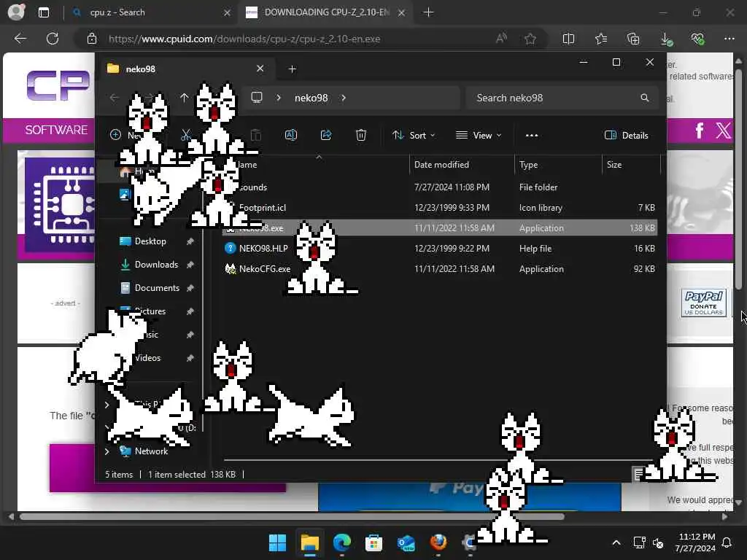Add a new Explorer tab
Screen dimensions: 747x560
click(x=292, y=69)
